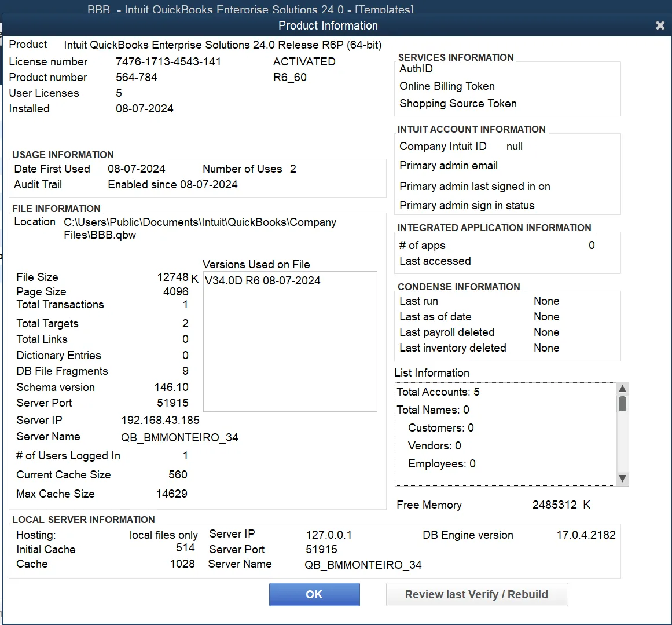Screen dimensions: 672x625
Task: Click the R6_60 release value
Action: coord(290,78)
